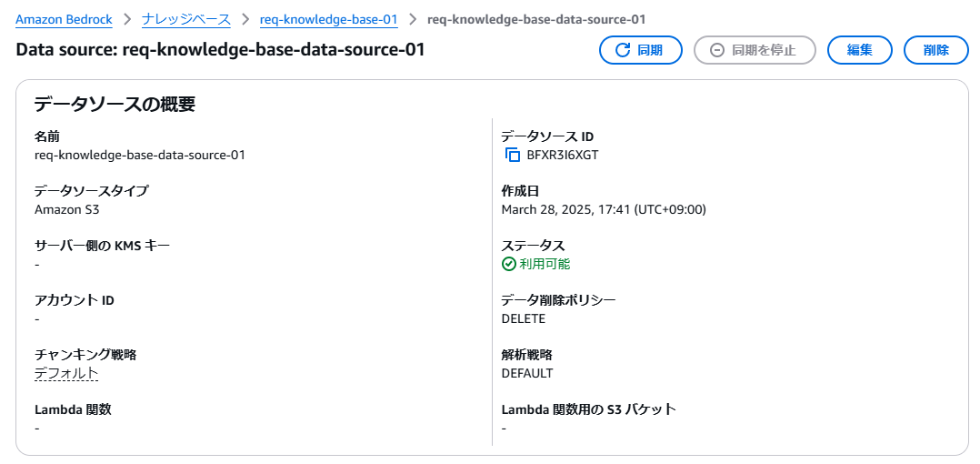Click the 解析戦略 label
980x464 pixels.
click(x=527, y=355)
